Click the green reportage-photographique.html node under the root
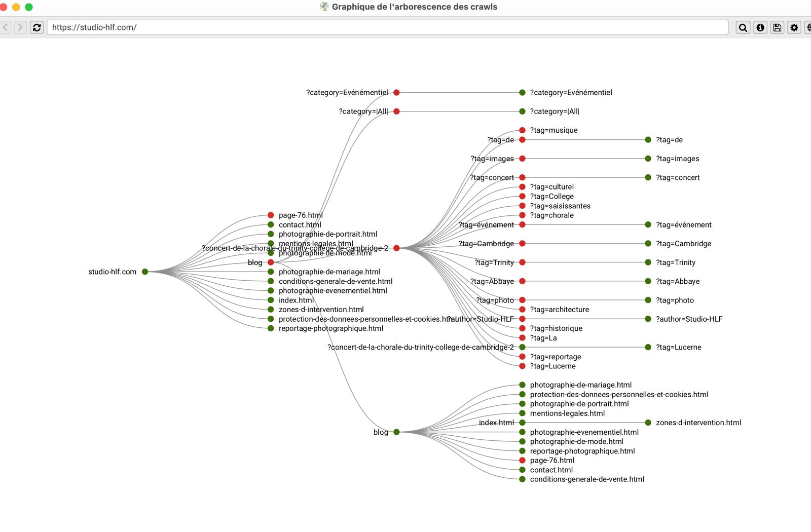The height and width of the screenshot is (532, 811). [x=271, y=328]
